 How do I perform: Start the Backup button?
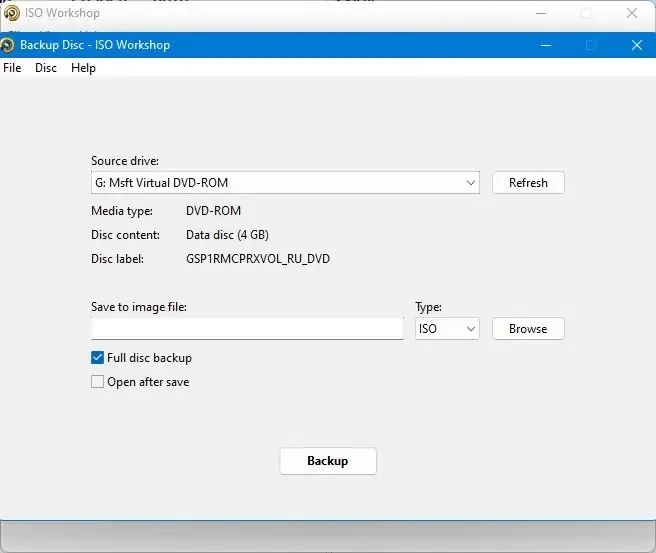[328, 461]
